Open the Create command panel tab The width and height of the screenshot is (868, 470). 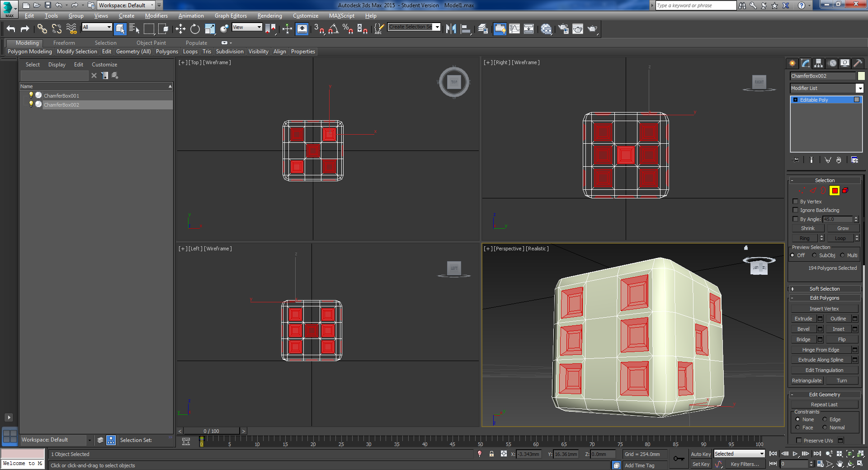coord(793,63)
